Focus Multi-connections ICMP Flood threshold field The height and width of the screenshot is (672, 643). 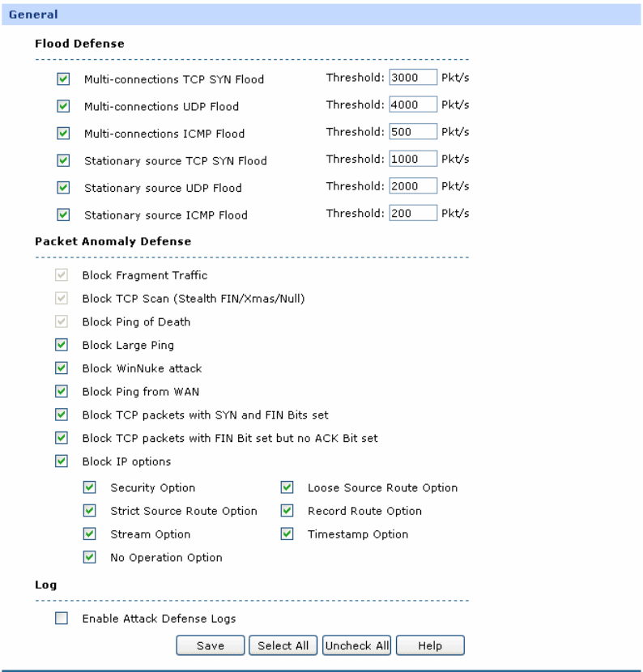(x=413, y=133)
